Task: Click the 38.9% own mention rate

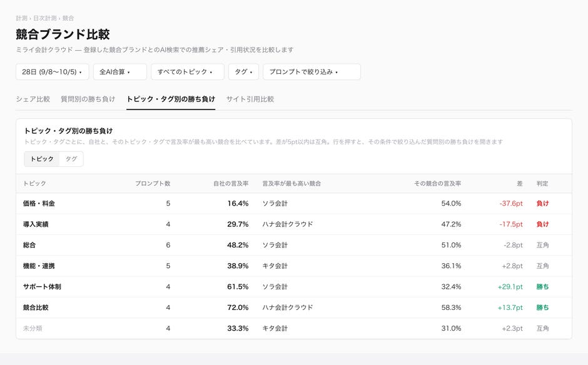Action: pos(238,266)
